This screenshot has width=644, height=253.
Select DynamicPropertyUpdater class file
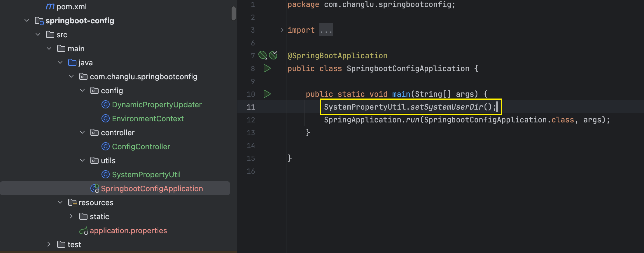[x=157, y=104]
